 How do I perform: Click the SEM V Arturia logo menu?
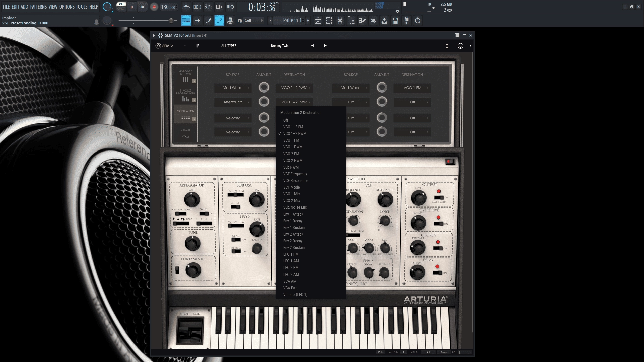164,46
